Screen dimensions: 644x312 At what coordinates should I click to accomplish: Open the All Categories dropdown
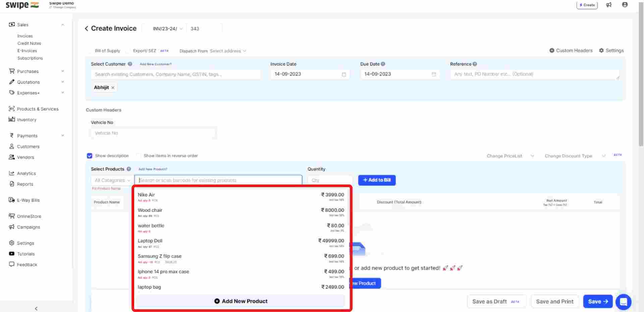click(112, 180)
